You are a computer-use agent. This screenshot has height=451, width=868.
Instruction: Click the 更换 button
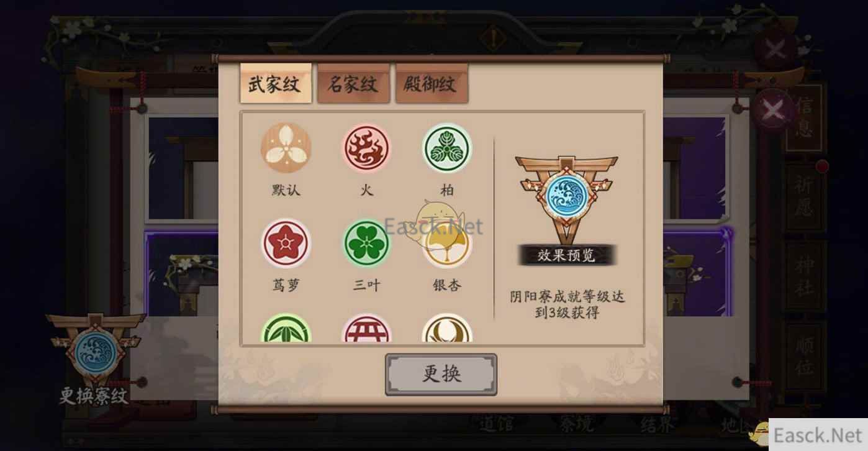point(441,375)
